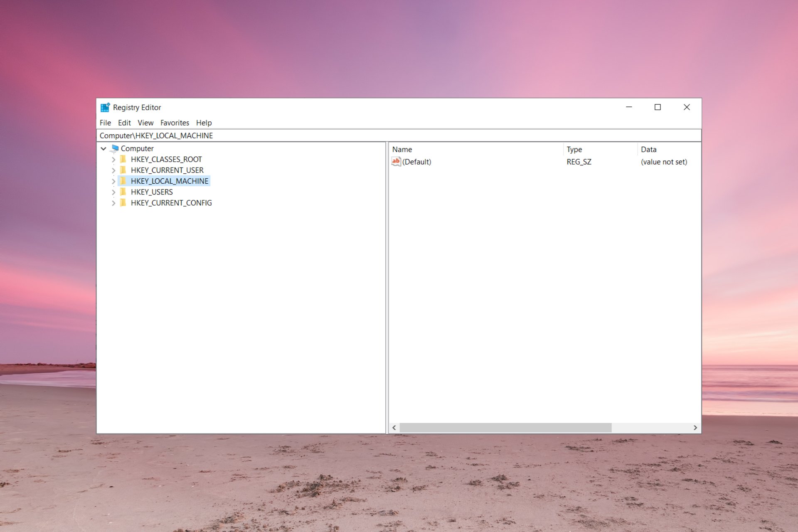Click the HKEY_CURRENT_CONFIG folder icon

pyautogui.click(x=123, y=203)
